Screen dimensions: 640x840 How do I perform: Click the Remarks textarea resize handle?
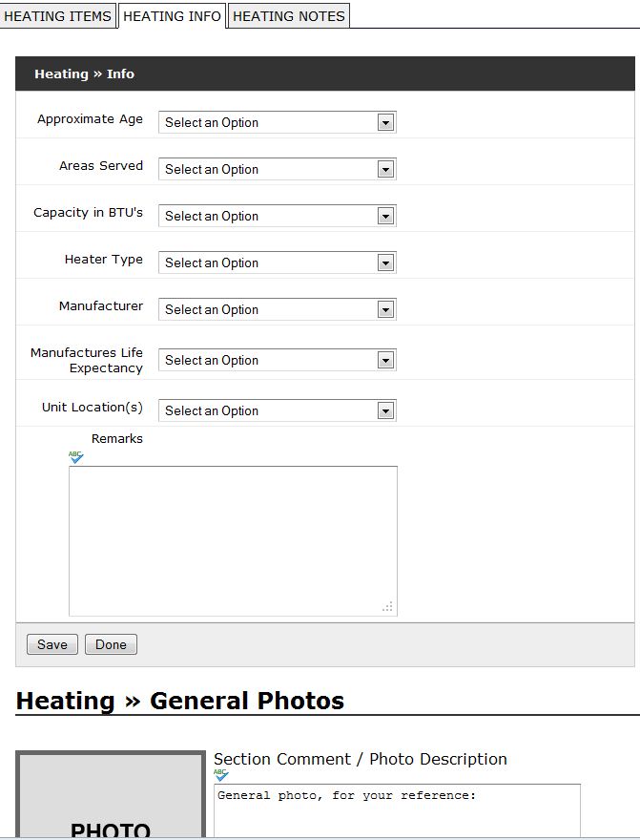click(x=388, y=606)
